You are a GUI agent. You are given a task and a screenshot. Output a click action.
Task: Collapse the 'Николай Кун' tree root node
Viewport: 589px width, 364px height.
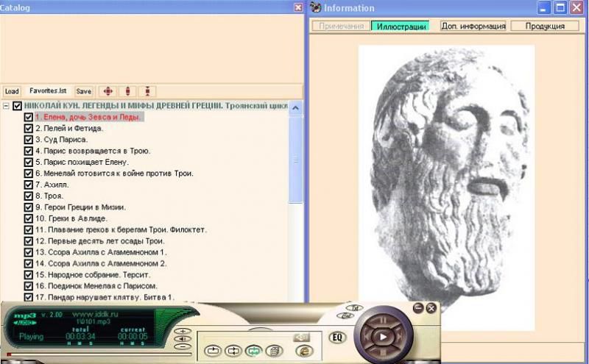6,106
